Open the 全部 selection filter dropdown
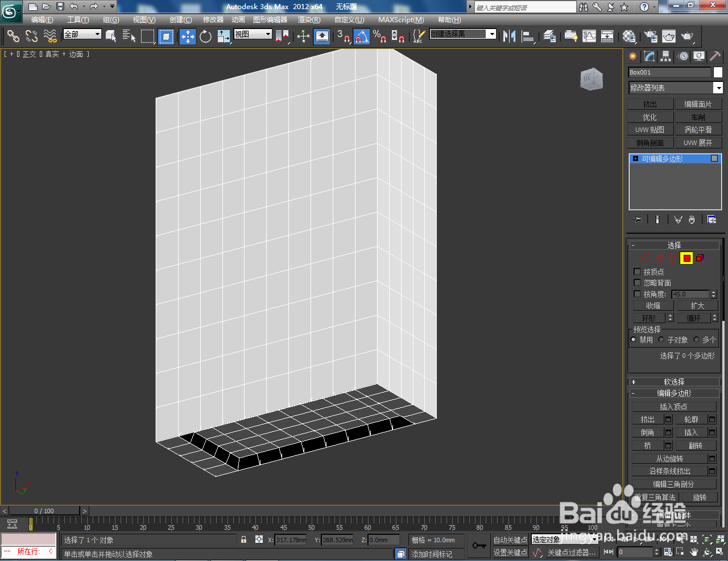 click(x=82, y=34)
